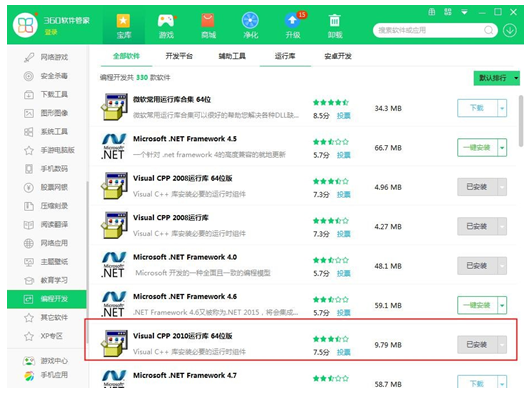Click the Visual CPP 2008运行库 package icon
Screen dimensions: 524x397
tap(114, 225)
